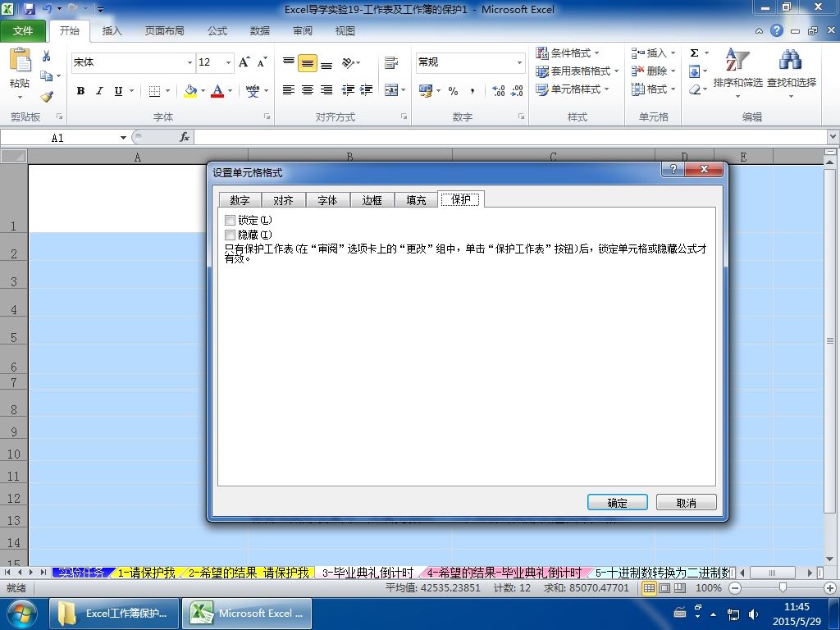Open the 边框 tab in dialog
Image resolution: width=840 pixels, height=630 pixels.
tap(372, 200)
